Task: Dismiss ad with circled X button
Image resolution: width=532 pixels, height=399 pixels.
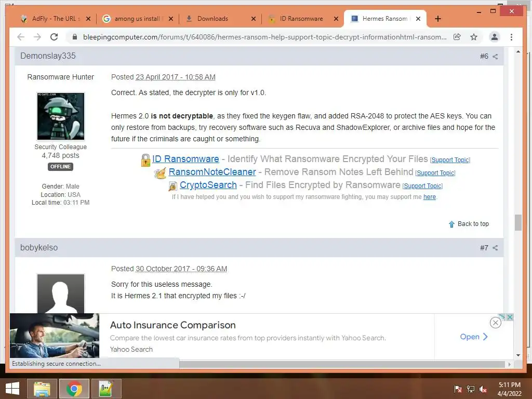Action: point(495,322)
